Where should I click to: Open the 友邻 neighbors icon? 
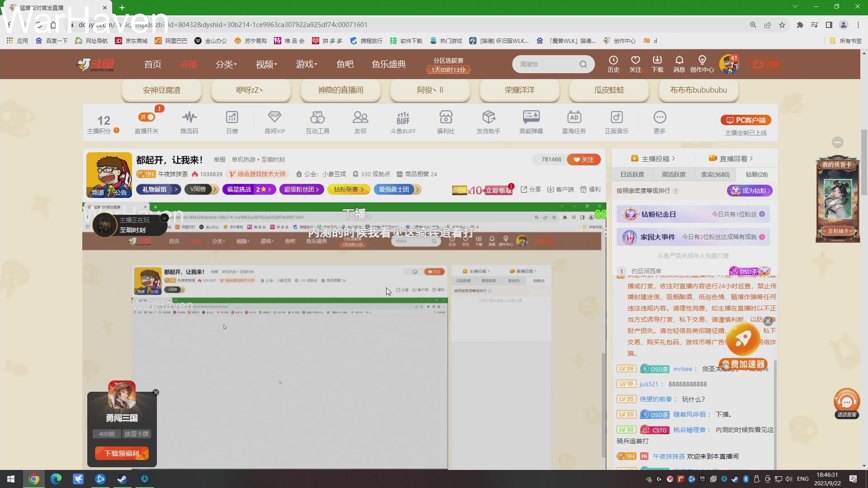pyautogui.click(x=360, y=122)
